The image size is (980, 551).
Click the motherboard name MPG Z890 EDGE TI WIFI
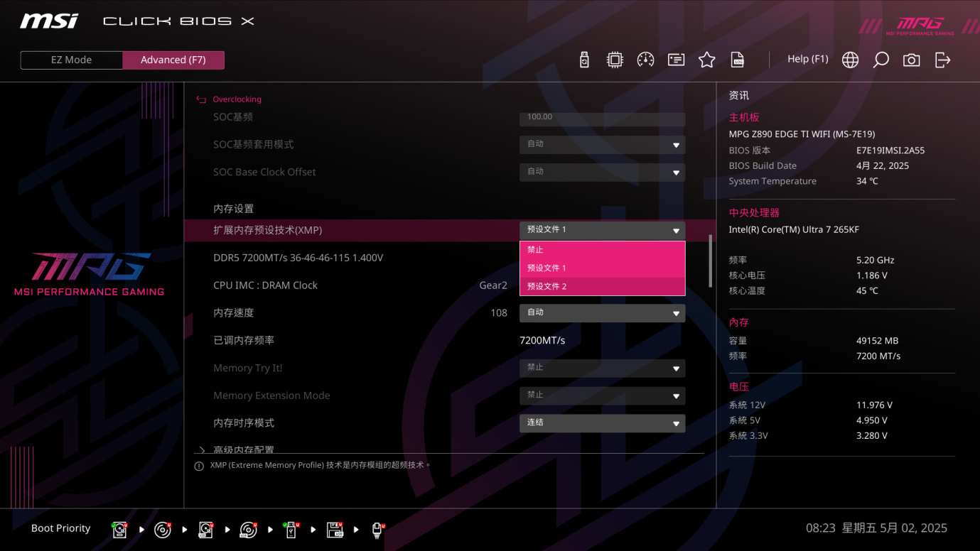click(x=802, y=134)
